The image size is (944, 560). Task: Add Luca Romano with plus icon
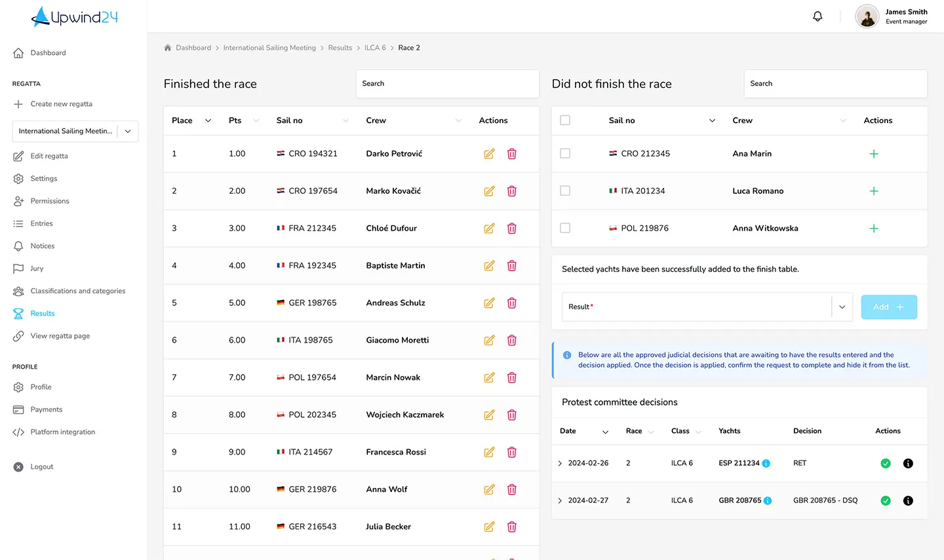pyautogui.click(x=873, y=191)
